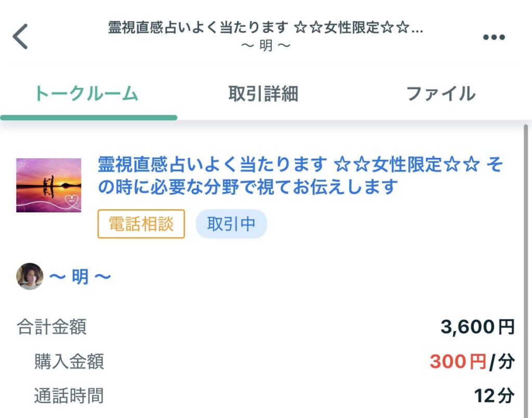Select the 合計金額 label

[52, 327]
